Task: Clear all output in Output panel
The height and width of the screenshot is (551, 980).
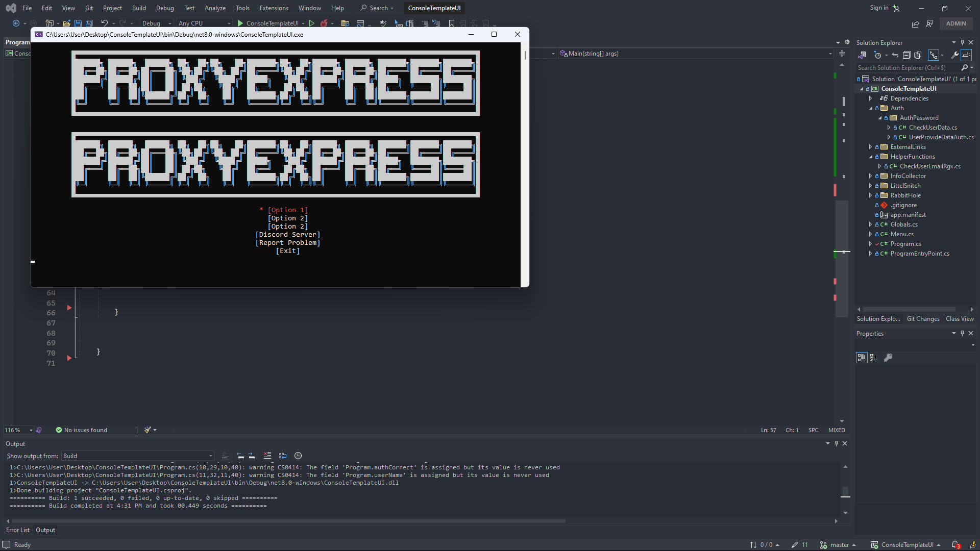Action: tap(267, 456)
